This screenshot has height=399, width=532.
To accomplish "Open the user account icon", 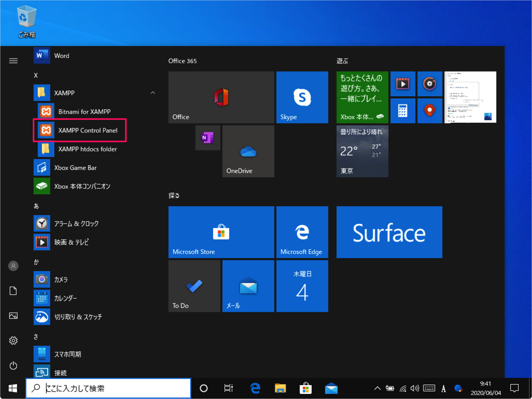I will [x=13, y=266].
